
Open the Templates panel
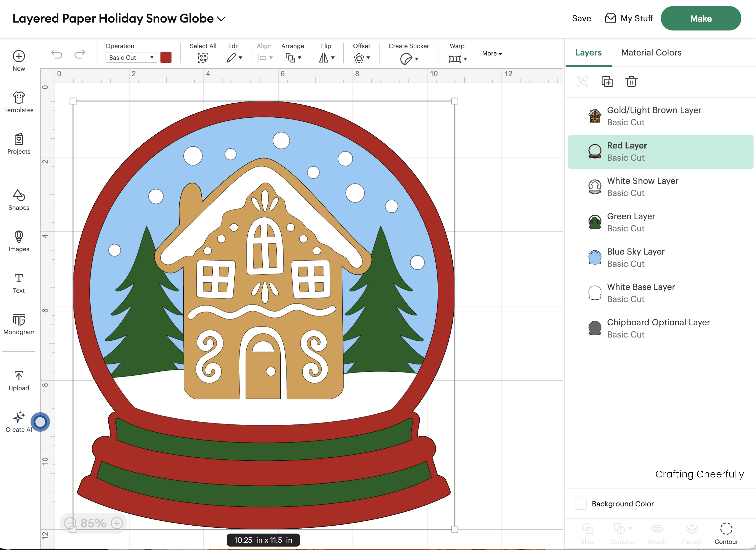18,102
